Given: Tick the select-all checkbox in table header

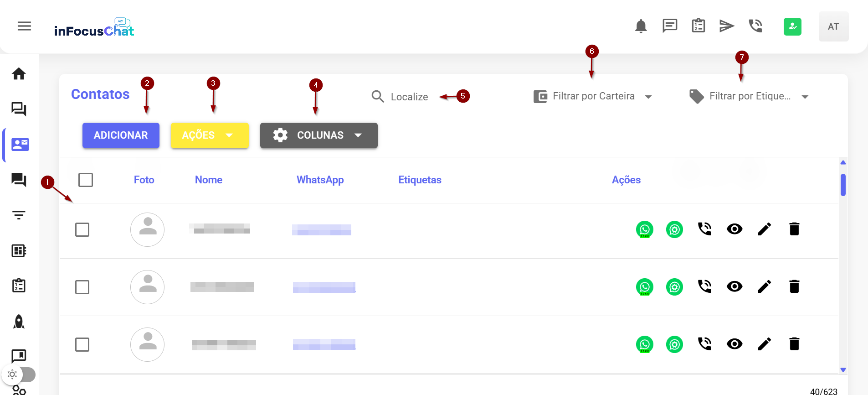Looking at the screenshot, I should point(86,180).
